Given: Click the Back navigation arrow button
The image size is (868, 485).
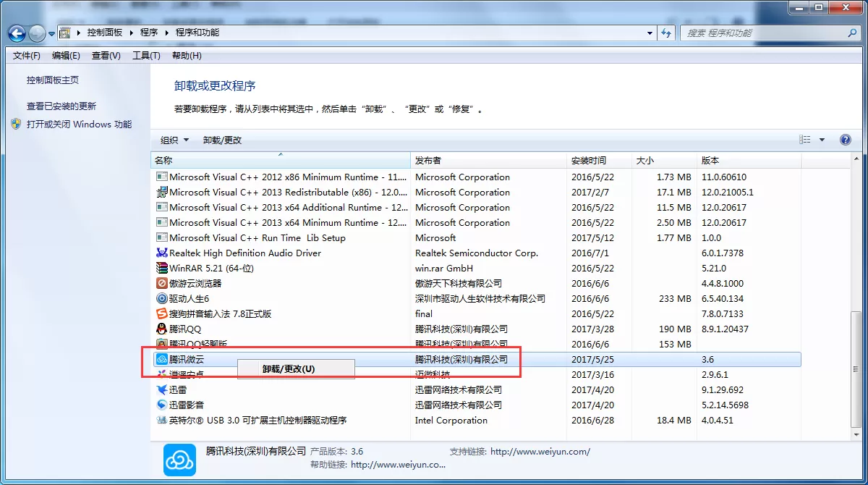Looking at the screenshot, I should click(x=17, y=33).
